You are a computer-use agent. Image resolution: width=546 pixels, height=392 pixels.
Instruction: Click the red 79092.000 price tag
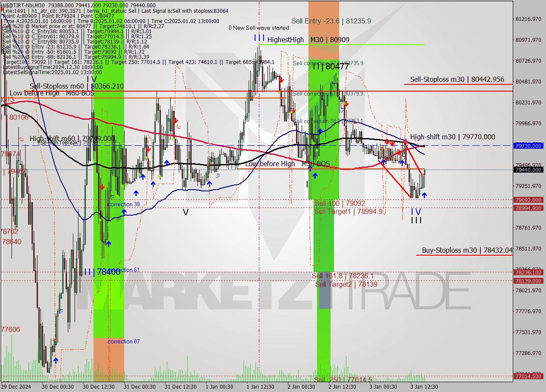pyautogui.click(x=529, y=200)
